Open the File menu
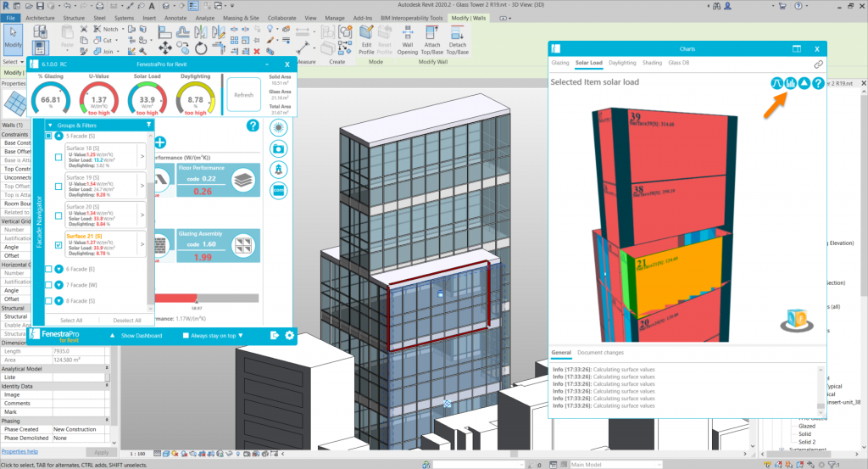The image size is (868, 469). click(x=10, y=18)
